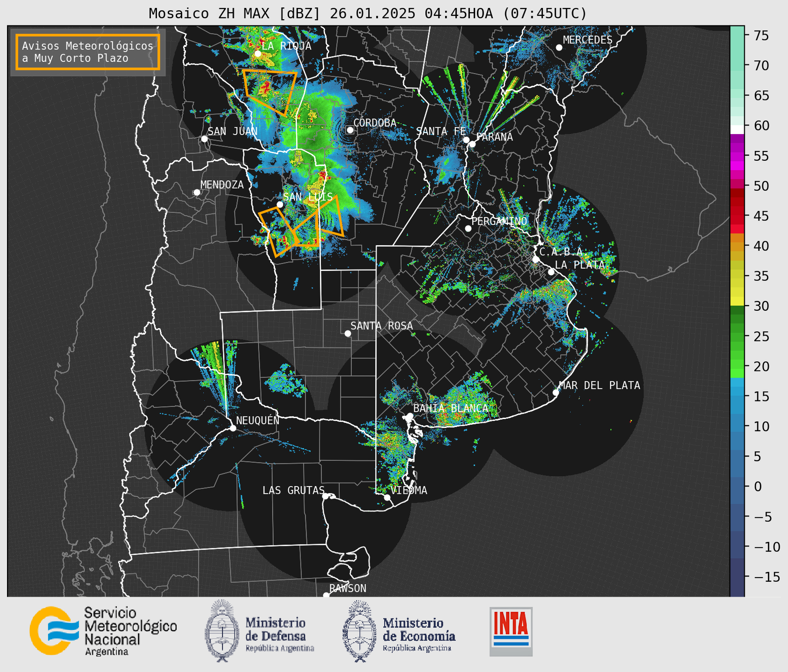Click the Pergamino city marker dot
788x672 pixels.
tap(468, 229)
